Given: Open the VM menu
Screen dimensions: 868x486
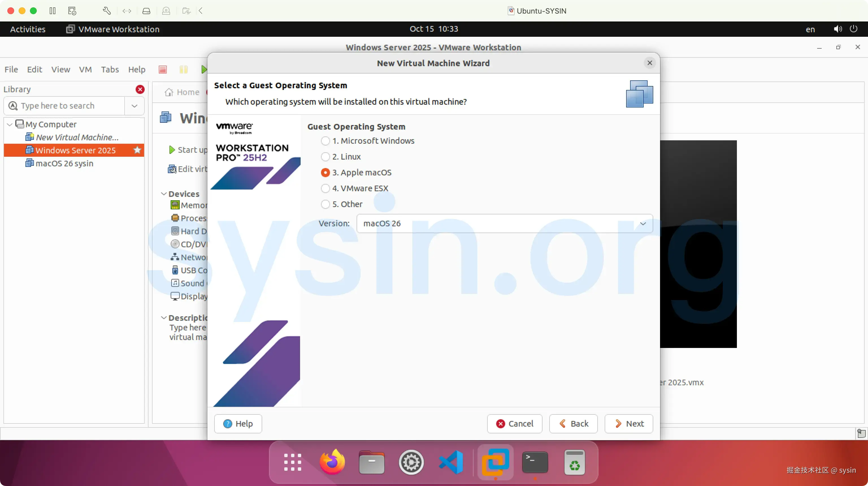Looking at the screenshot, I should [85, 70].
